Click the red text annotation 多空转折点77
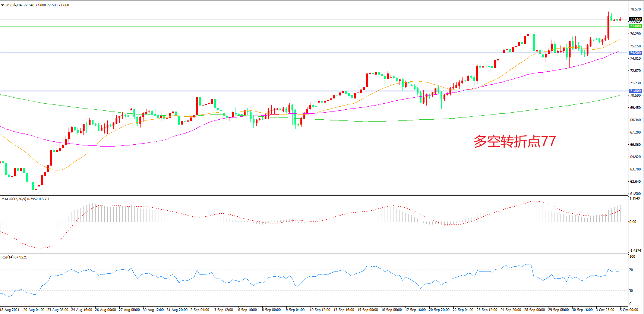The width and height of the screenshot is (644, 314). [x=514, y=141]
